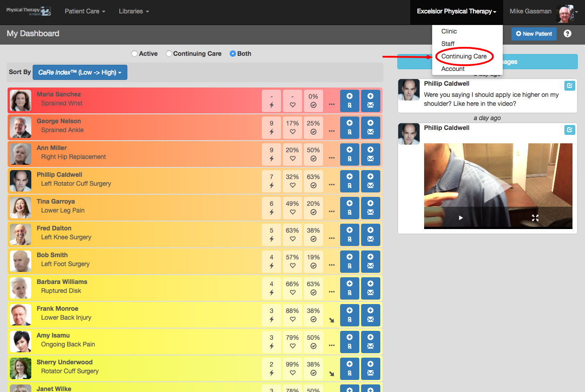Image resolution: width=585 pixels, height=392 pixels.
Task: Add prescription for Maria Sanchez
Action: tap(349, 100)
